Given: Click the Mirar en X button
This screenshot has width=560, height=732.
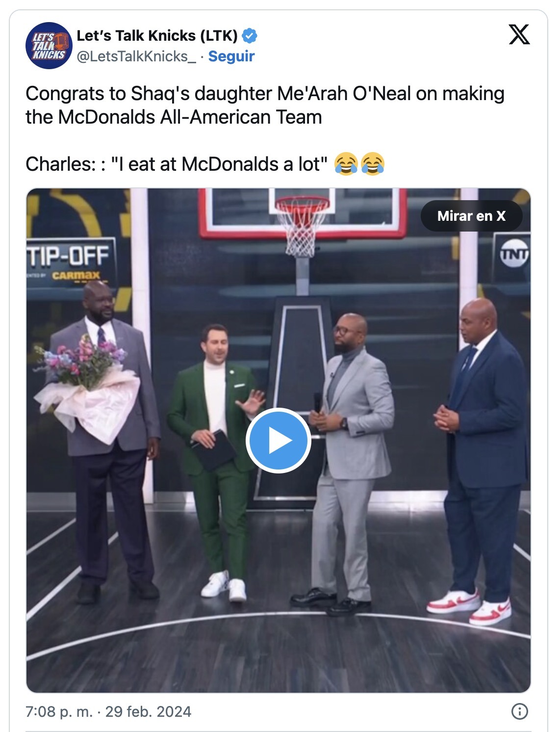Looking at the screenshot, I should point(471,216).
